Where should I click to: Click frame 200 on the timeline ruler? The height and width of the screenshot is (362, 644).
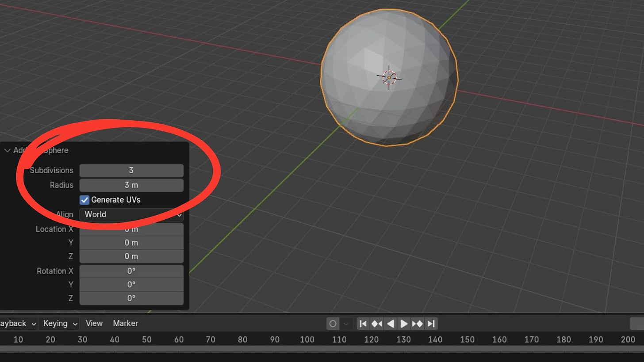pos(628,339)
